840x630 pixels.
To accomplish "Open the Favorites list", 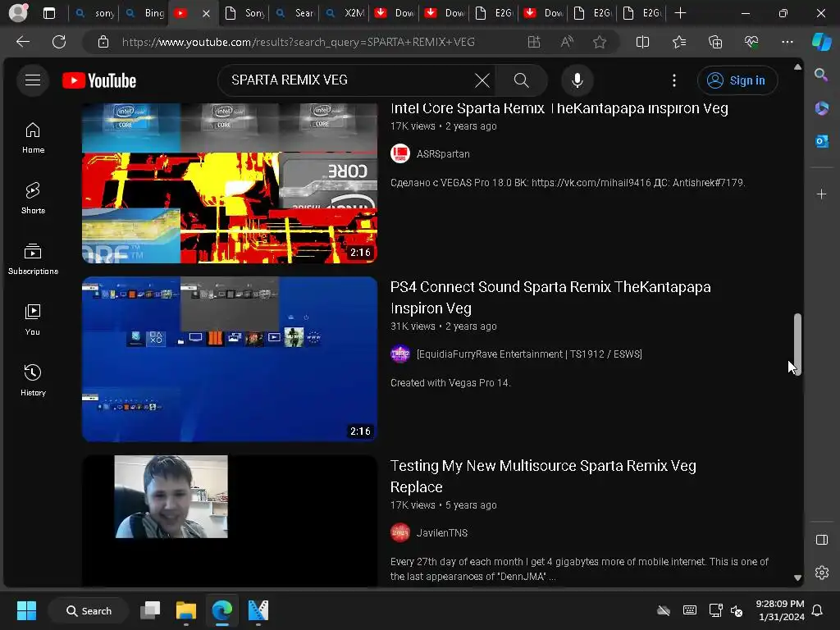I will [x=678, y=42].
